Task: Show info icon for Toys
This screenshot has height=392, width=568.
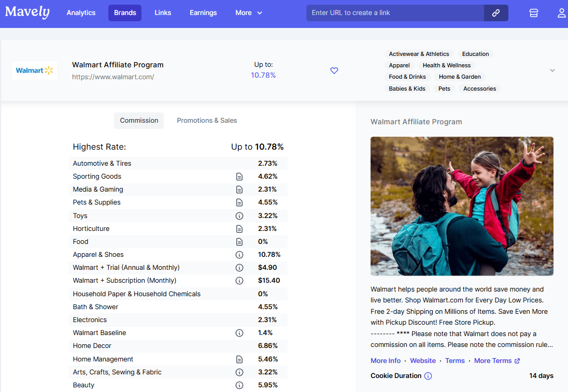Action: [x=239, y=216]
